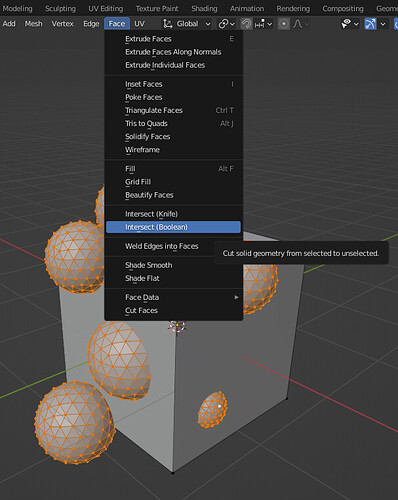Select Poke Faces menu entry
This screenshot has width=398, height=500.
point(173,97)
